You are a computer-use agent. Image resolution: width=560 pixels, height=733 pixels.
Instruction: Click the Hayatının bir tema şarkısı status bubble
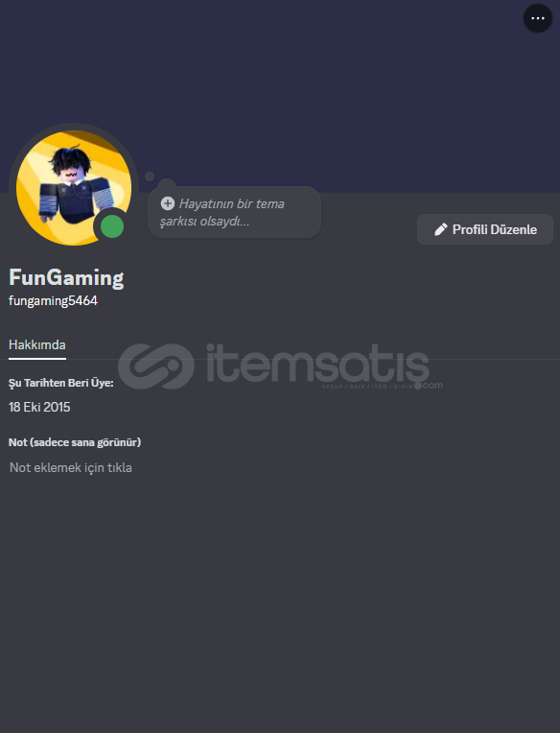point(234,212)
